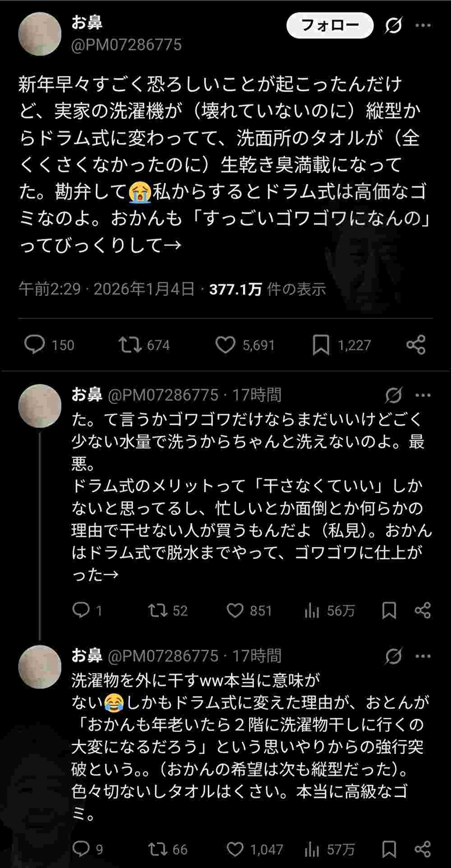
Task: Open more options menu on main tweet
Action: 423,26
